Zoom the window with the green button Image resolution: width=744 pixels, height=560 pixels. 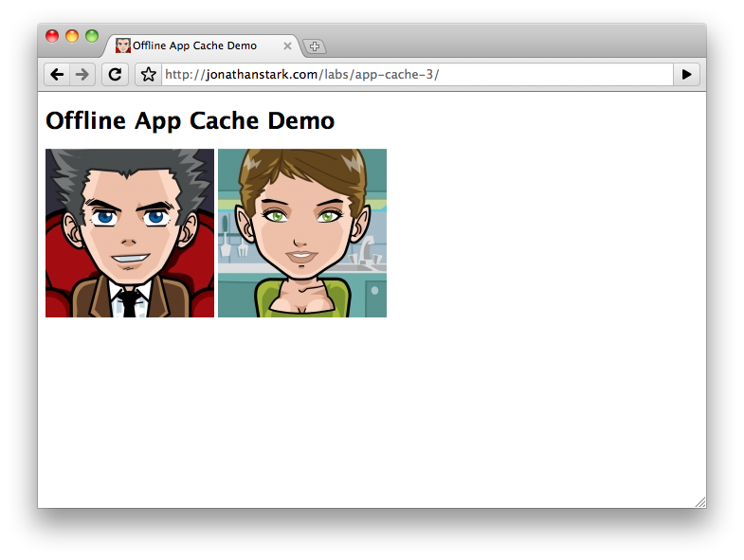pos(92,36)
